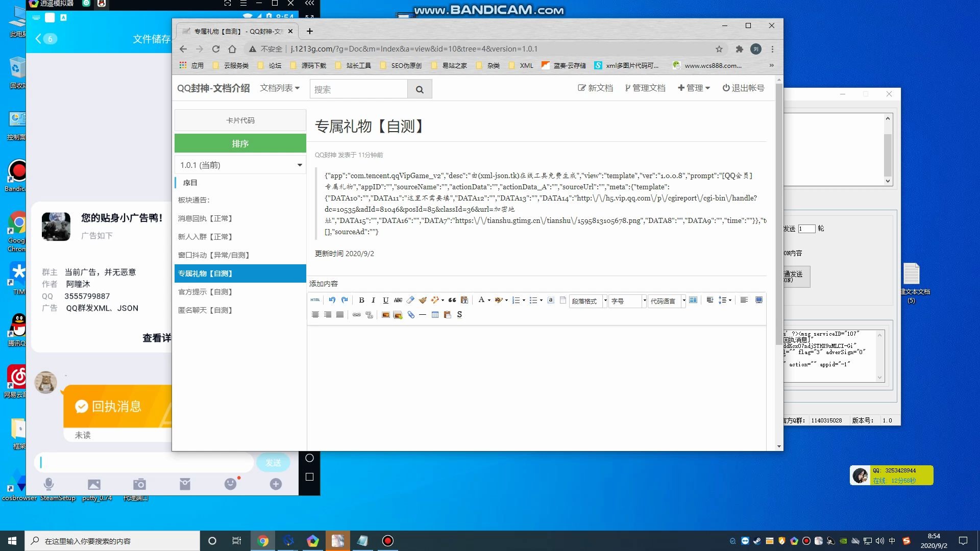Expand the 1.0.1 (当前) version selector
The width and height of the screenshot is (980, 551).
(240, 165)
